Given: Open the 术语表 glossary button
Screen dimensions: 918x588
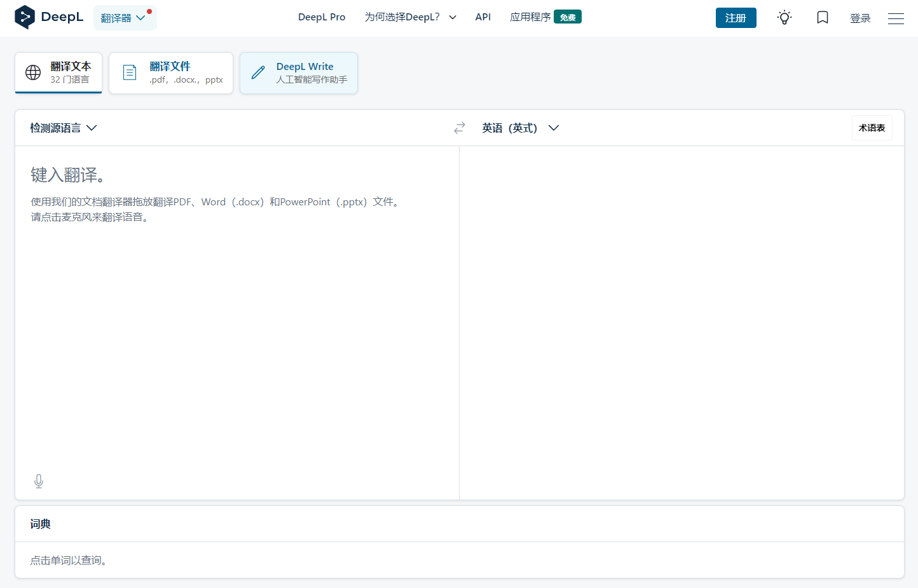Looking at the screenshot, I should pos(872,128).
